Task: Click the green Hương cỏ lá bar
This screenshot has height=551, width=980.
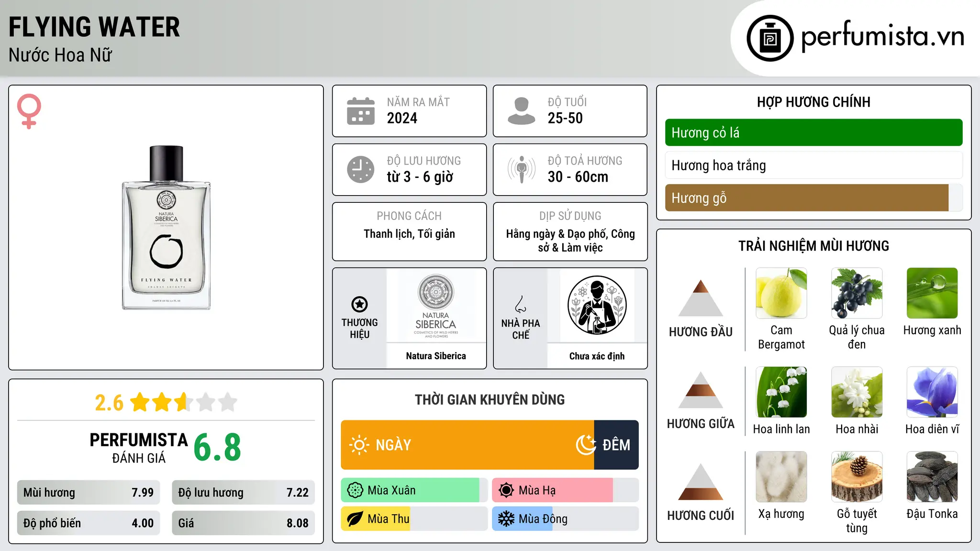Action: pyautogui.click(x=813, y=132)
